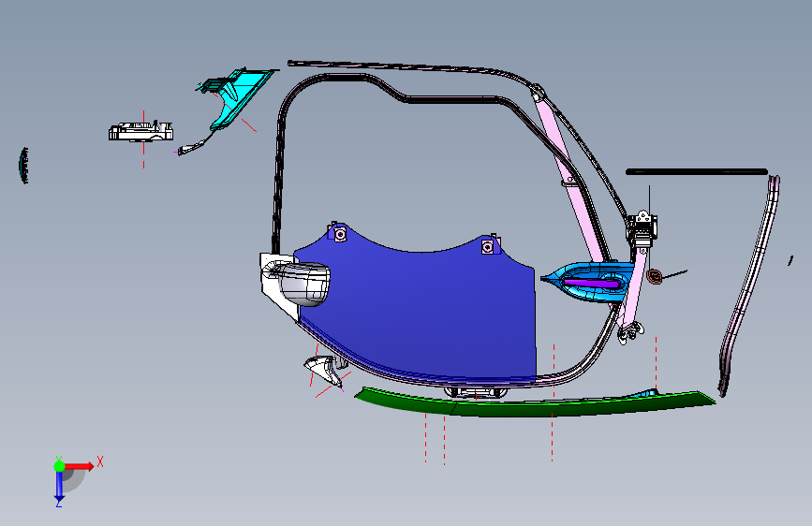The image size is (812, 526).
Task: Click the grey rotation arc of the triad
Action: 76,479
